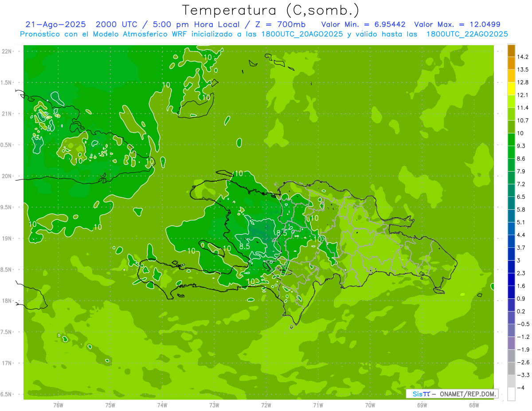This screenshot has width=532, height=411.
Task: Click the 9.3 value on the color legend
Action: pos(521,146)
